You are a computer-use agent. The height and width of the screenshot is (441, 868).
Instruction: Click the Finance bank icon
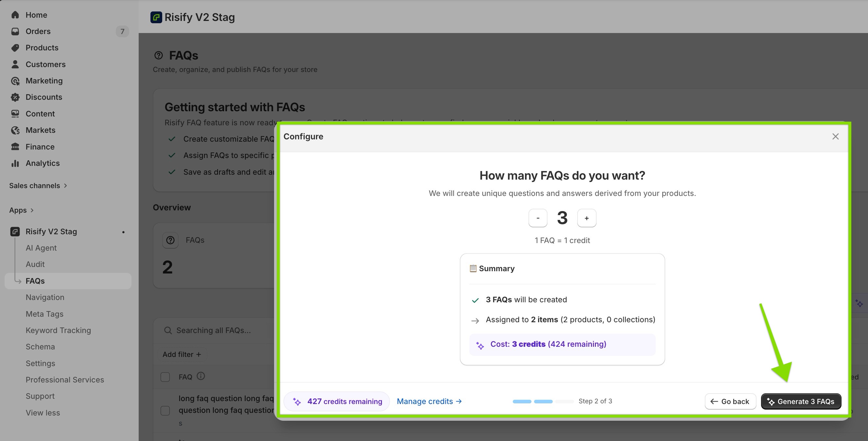point(15,147)
